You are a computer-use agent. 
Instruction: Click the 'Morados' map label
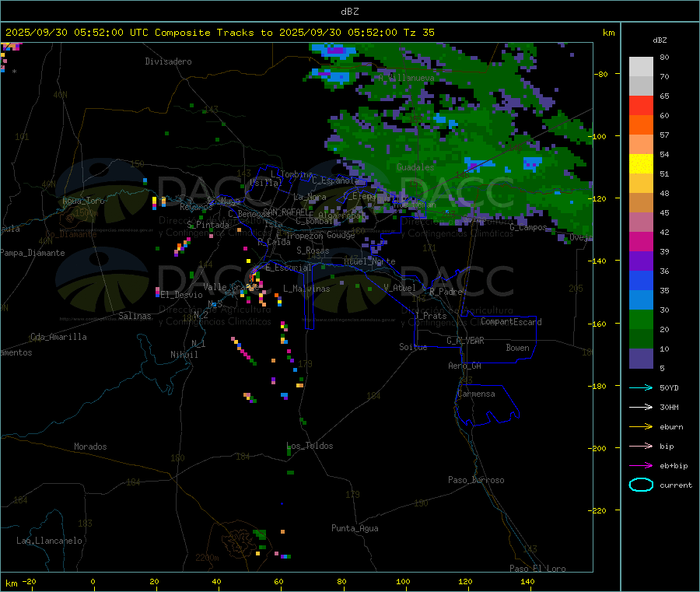pos(90,447)
